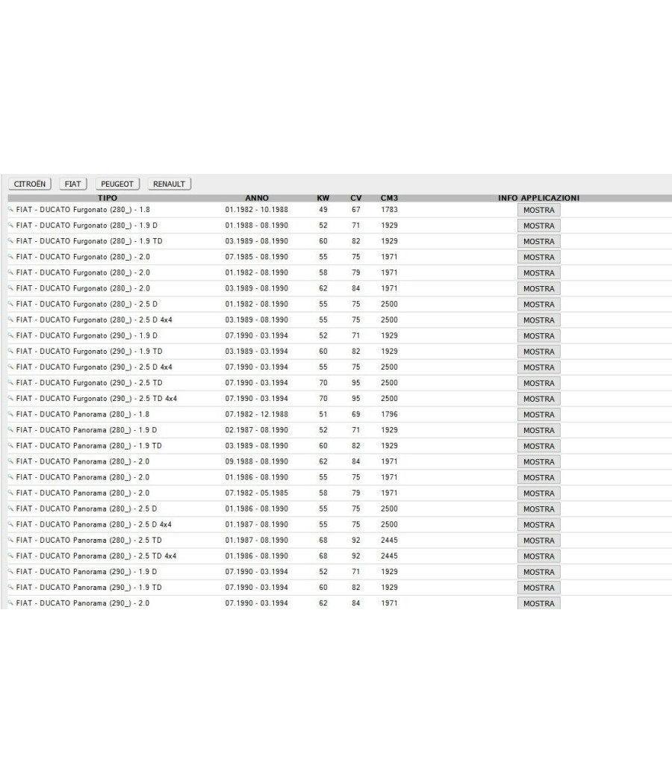Click magnifier icon of Panorama (280_) 2.0 01.1986 row
Image resolution: width=672 pixels, height=784 pixels.
[10, 477]
